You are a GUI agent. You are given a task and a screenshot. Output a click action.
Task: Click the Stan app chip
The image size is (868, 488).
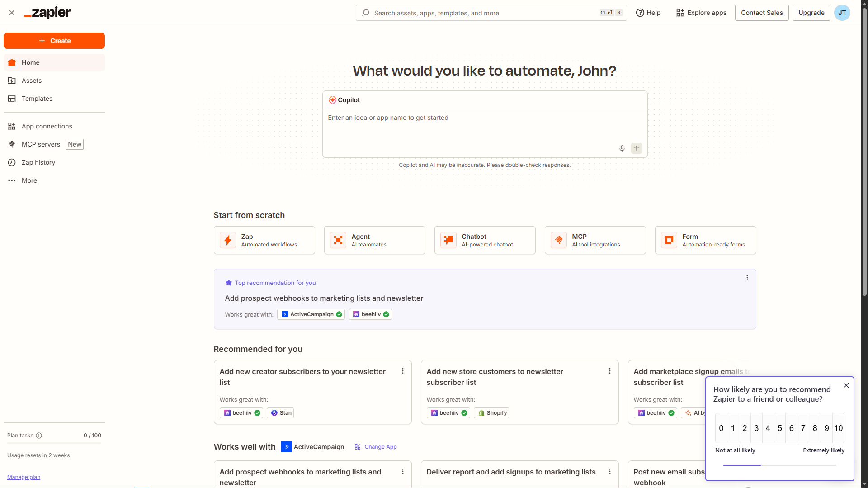280,413
